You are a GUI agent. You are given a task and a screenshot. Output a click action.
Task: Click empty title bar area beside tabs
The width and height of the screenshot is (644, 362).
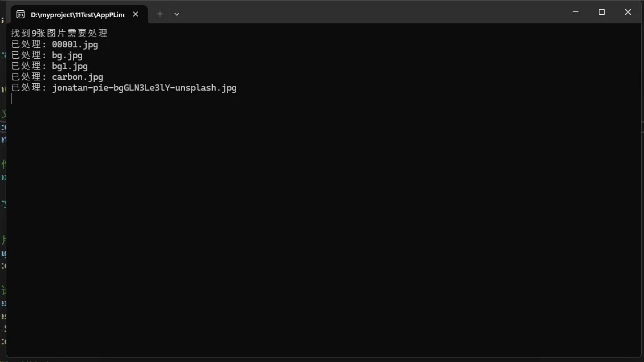pyautogui.click(x=371, y=13)
